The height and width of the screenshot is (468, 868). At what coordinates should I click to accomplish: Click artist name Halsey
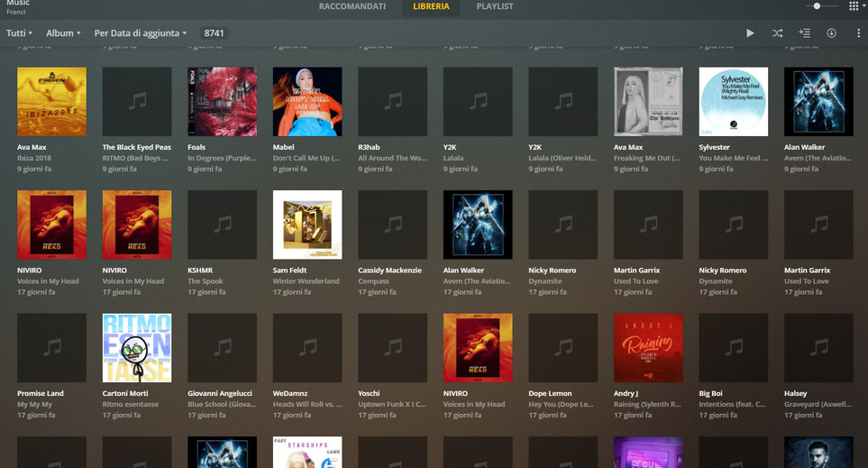[796, 393]
